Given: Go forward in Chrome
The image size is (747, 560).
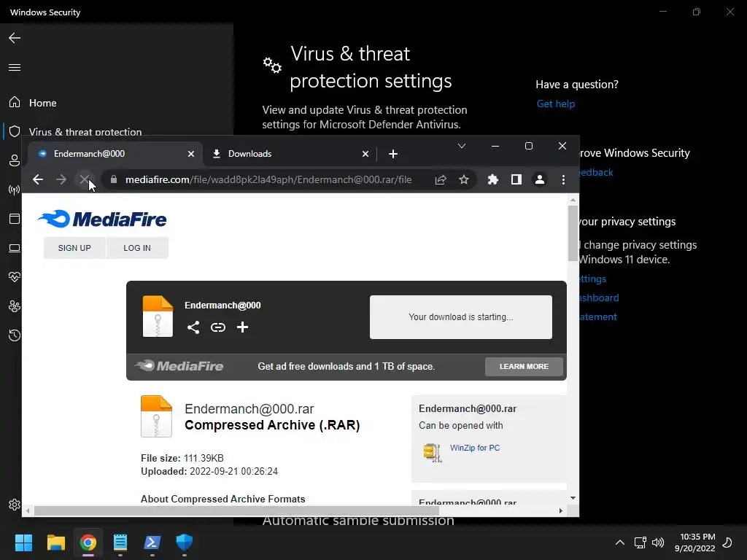Looking at the screenshot, I should [61, 179].
